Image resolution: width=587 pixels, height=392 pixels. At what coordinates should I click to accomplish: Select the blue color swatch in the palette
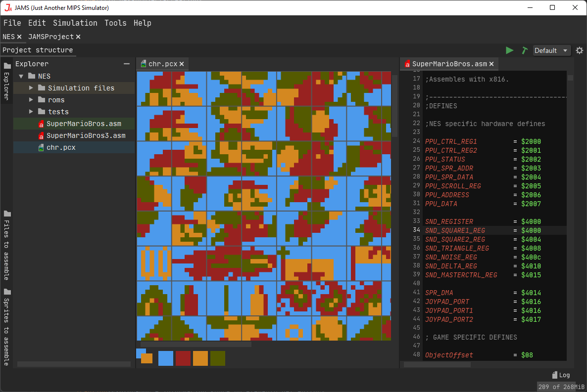point(165,357)
